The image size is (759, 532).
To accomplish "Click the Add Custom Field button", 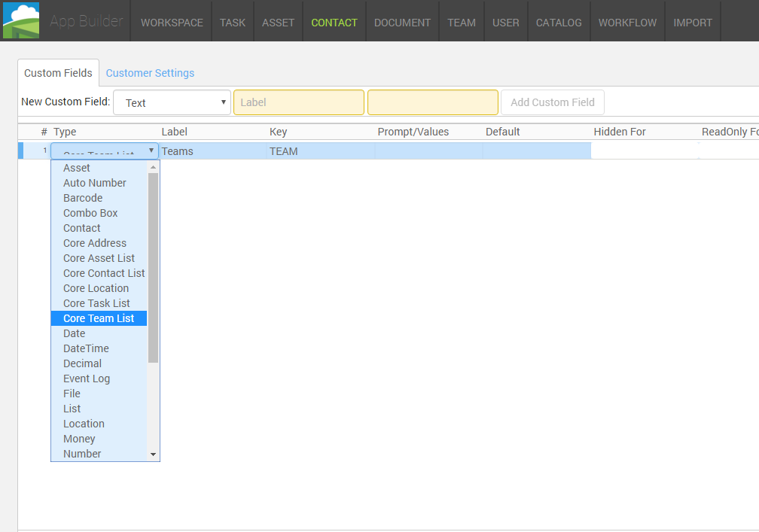I will click(552, 102).
